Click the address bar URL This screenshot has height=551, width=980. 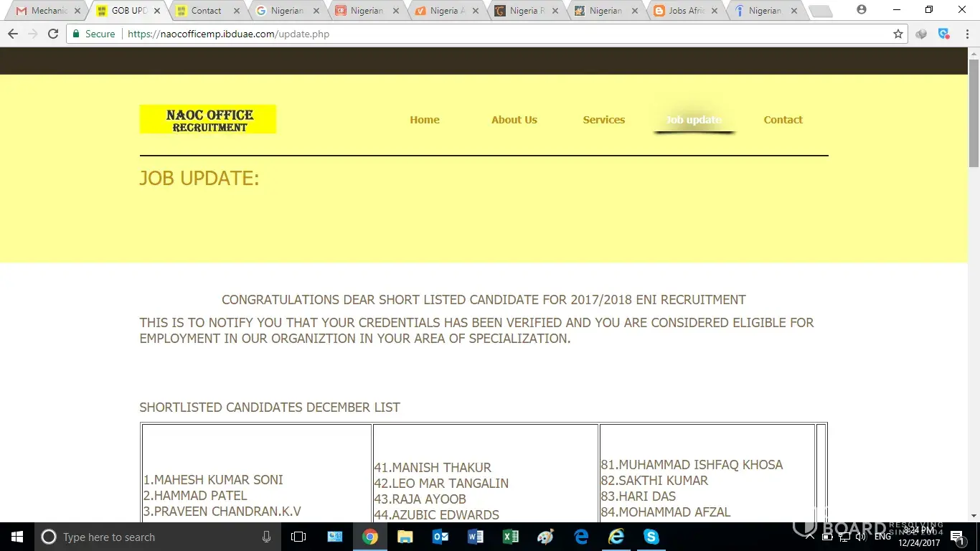pyautogui.click(x=228, y=34)
